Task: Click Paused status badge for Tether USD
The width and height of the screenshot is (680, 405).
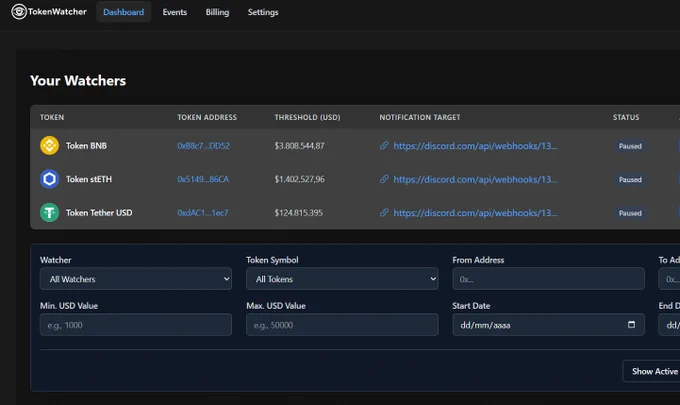Action: click(630, 213)
